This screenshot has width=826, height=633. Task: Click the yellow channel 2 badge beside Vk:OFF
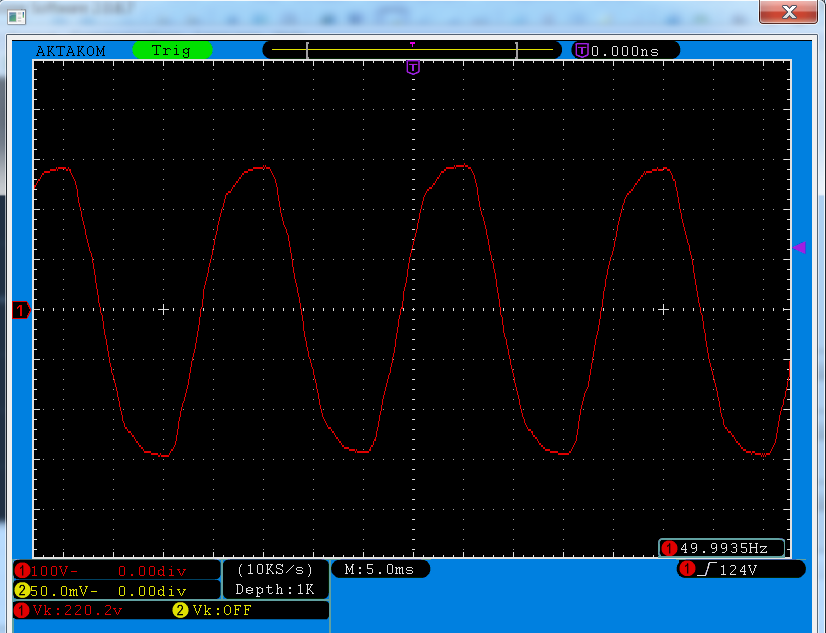point(180,610)
